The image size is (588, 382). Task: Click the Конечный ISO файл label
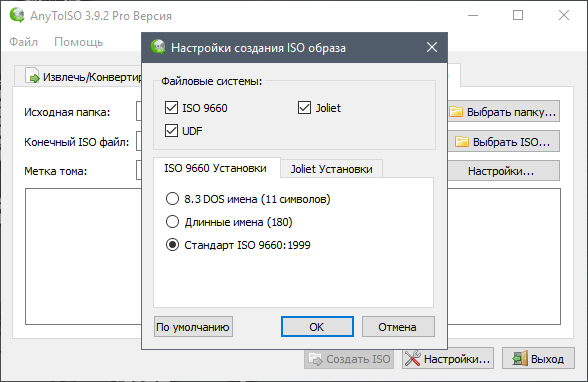tap(76, 142)
